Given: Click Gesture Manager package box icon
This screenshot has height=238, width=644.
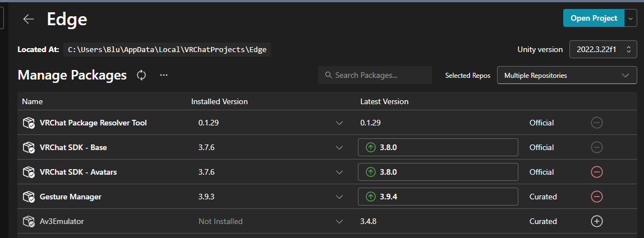Looking at the screenshot, I should point(29,197).
